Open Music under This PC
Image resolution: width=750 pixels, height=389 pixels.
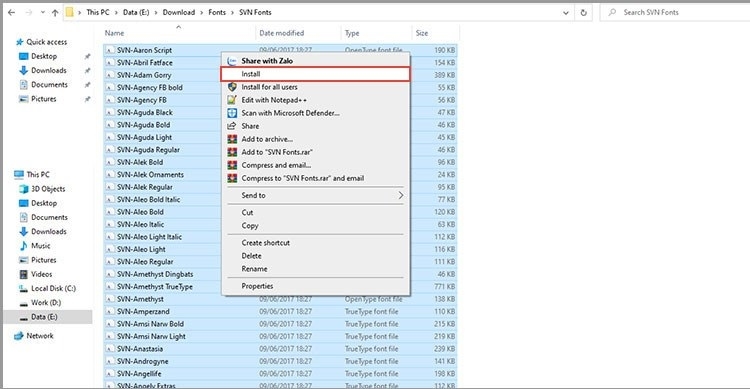(41, 246)
